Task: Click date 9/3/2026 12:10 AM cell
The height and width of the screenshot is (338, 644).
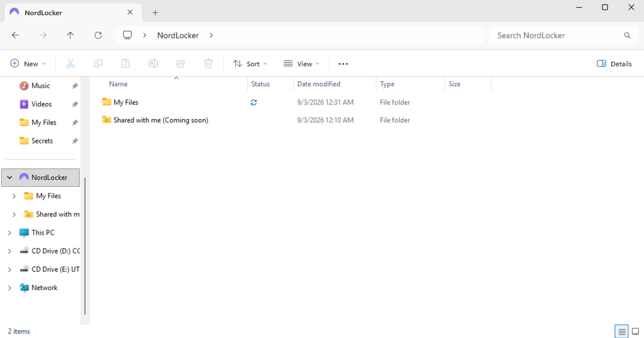Action: pyautogui.click(x=325, y=120)
